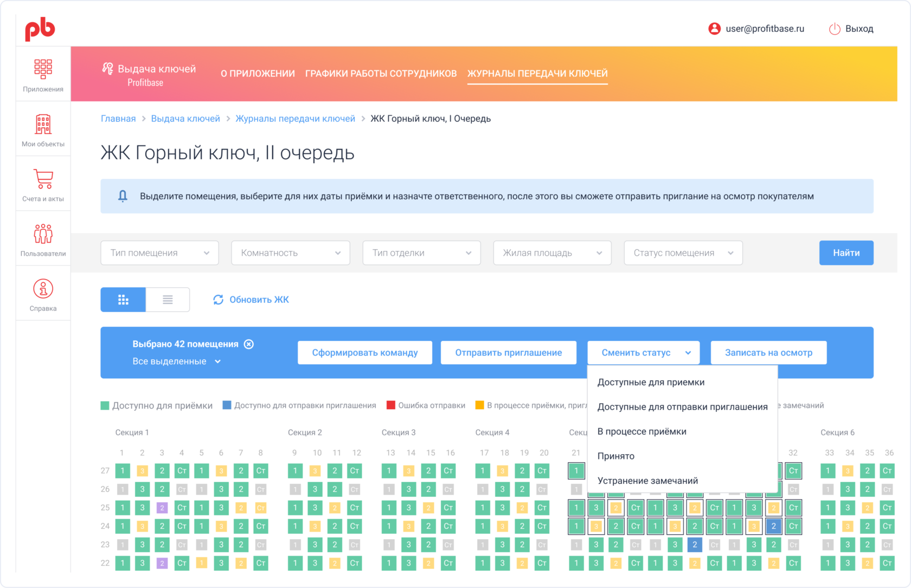Expand the Тип помещения dropdown
The height and width of the screenshot is (588, 911).
[x=159, y=253]
